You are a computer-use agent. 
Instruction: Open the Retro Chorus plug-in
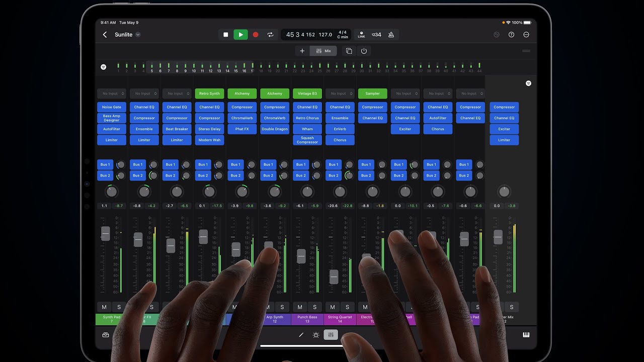pos(307,118)
